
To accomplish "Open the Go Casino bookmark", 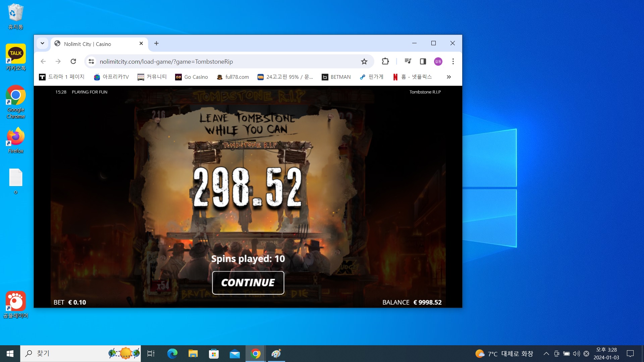I will click(x=192, y=77).
